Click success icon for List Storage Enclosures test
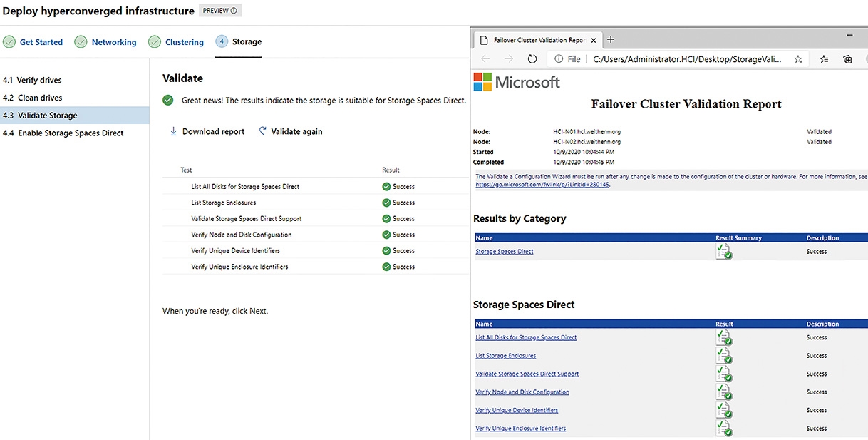The image size is (868, 440). click(x=386, y=203)
